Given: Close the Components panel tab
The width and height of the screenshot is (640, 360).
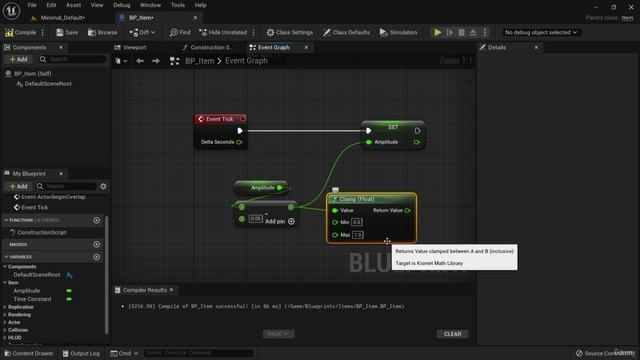Looking at the screenshot, I should (x=61, y=47).
